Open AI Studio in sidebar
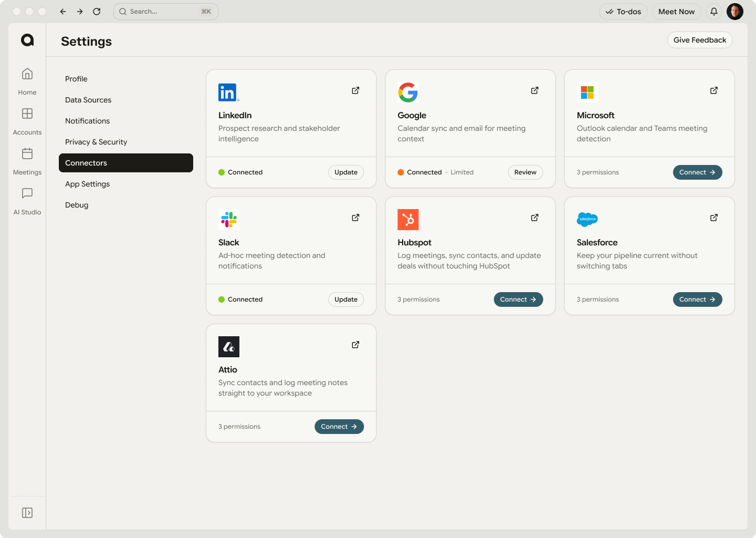This screenshot has height=538, width=756. [27, 201]
